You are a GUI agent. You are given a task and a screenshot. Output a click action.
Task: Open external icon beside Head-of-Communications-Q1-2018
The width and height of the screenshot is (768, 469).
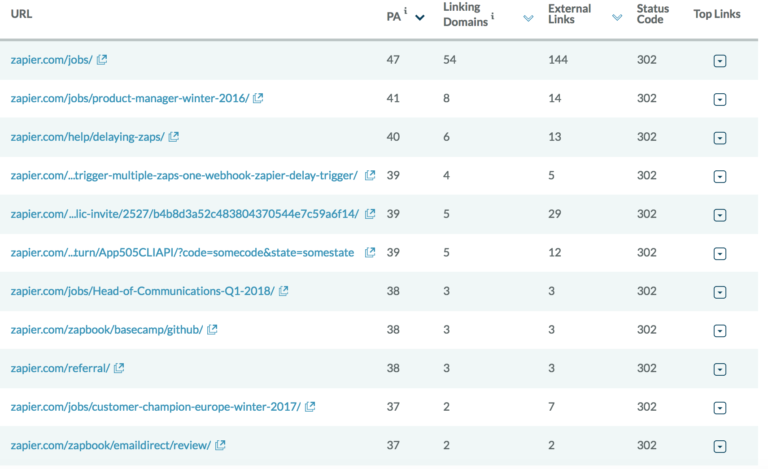tap(284, 291)
